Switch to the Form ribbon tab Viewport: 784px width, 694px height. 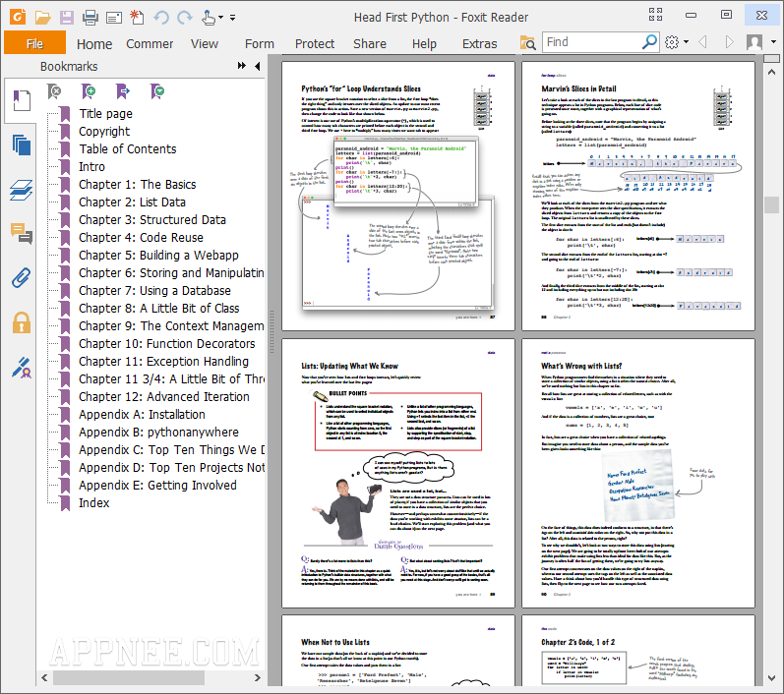click(259, 44)
